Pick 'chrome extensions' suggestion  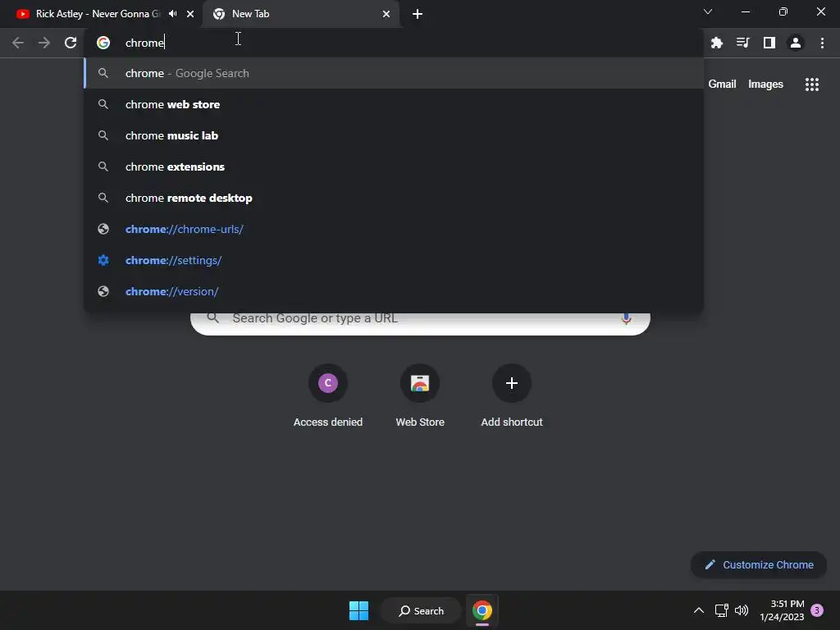click(x=394, y=167)
